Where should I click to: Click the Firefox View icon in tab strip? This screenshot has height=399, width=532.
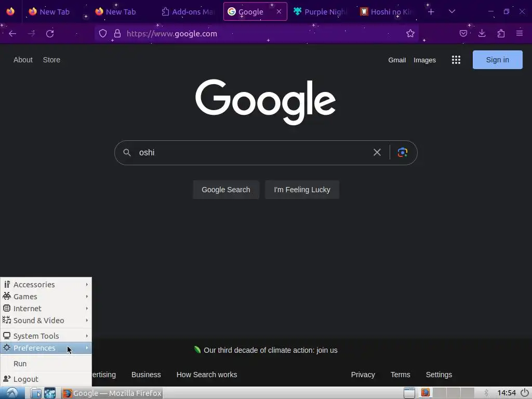click(10, 11)
